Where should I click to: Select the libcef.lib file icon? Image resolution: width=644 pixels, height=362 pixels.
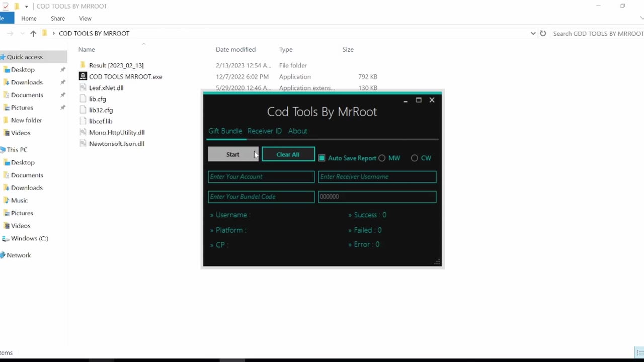point(83,121)
